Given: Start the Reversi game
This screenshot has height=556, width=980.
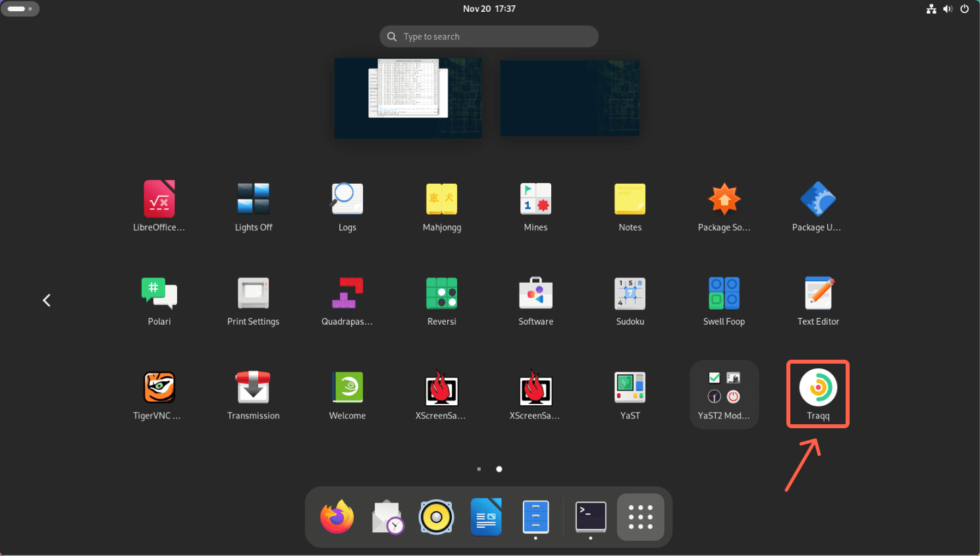Looking at the screenshot, I should coord(442,293).
